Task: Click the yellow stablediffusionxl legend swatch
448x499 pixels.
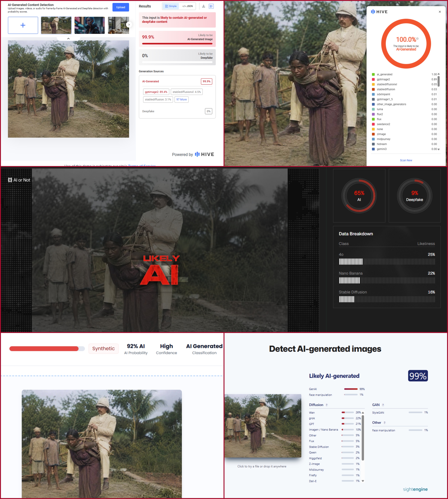Action: (x=373, y=84)
